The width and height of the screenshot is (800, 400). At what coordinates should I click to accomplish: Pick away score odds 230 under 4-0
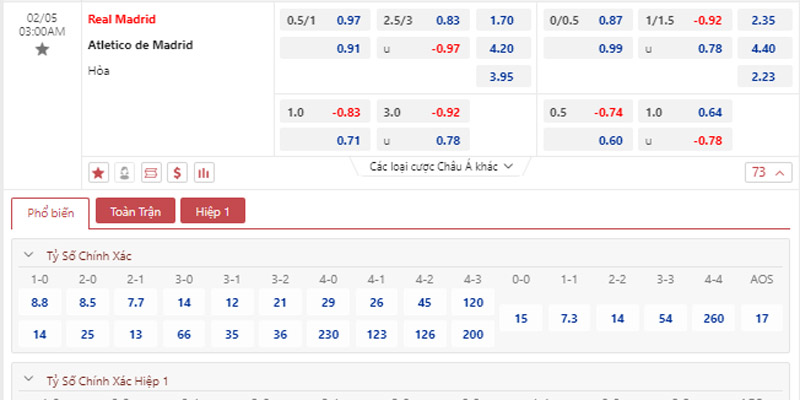(x=328, y=334)
